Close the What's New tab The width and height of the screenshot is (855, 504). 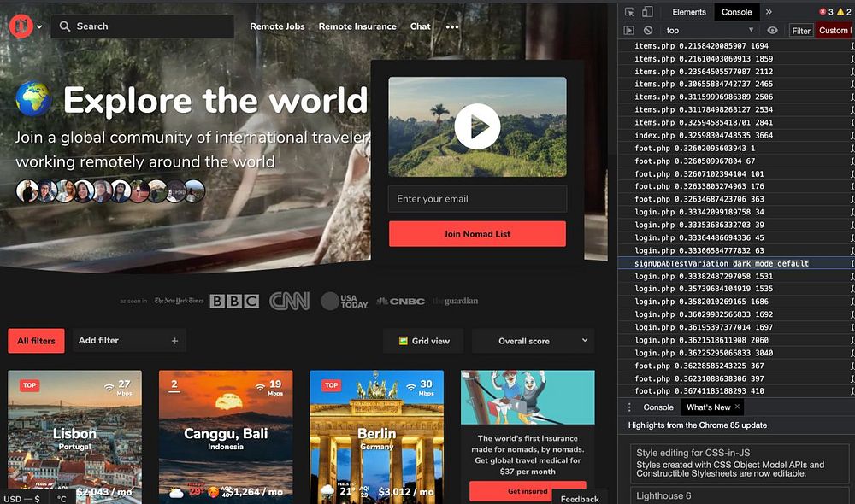click(737, 407)
